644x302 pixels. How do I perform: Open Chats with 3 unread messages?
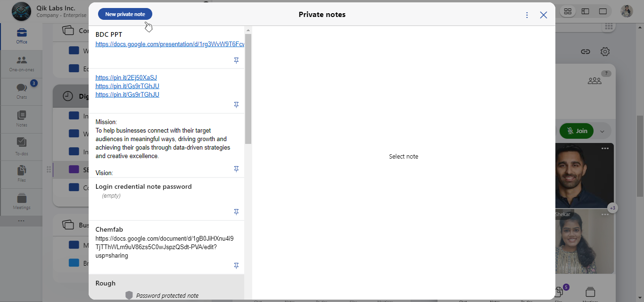21,91
